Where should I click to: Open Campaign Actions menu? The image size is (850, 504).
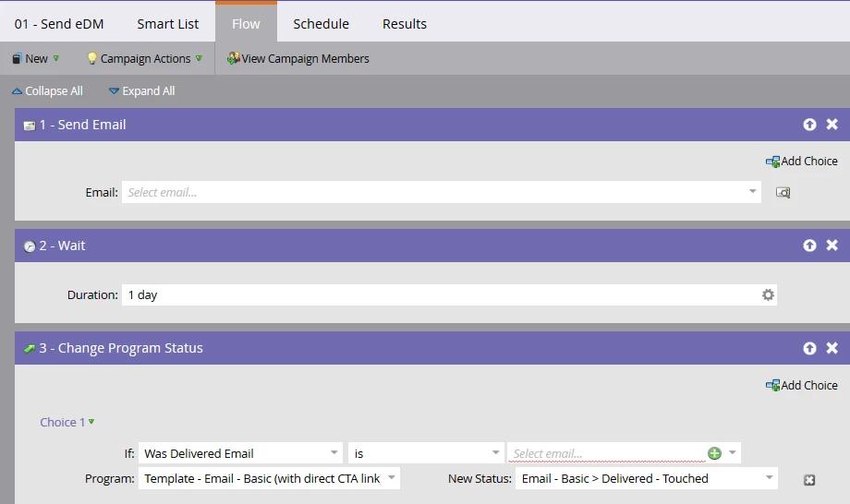point(145,58)
